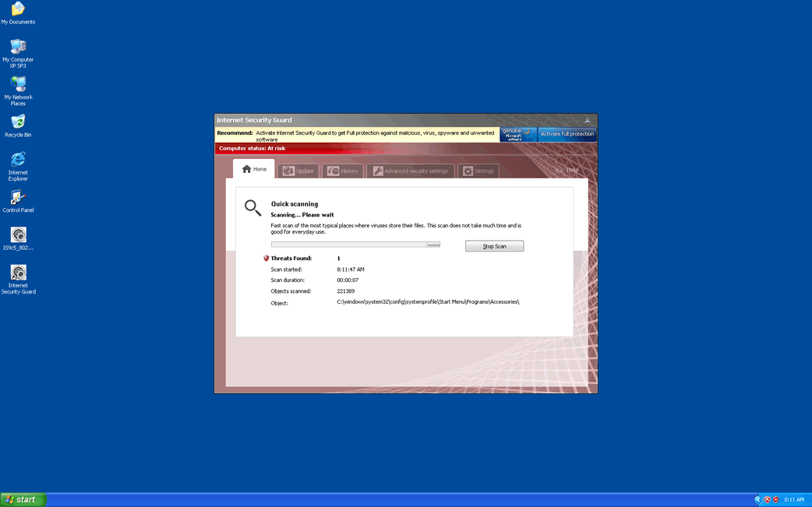The width and height of the screenshot is (812, 507).
Task: Click the red Threats Found shield icon
Action: coord(266,258)
